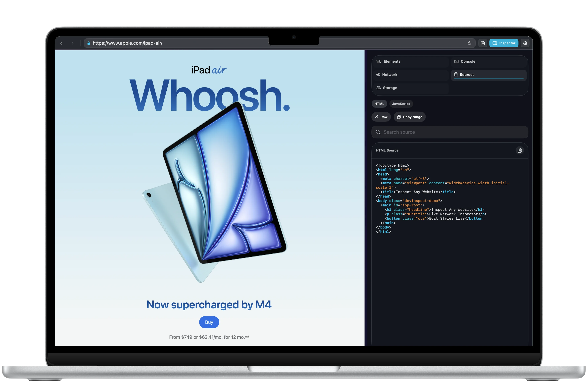The height and width of the screenshot is (382, 588).
Task: Open the ** footnote link after pricing
Action: point(247,337)
